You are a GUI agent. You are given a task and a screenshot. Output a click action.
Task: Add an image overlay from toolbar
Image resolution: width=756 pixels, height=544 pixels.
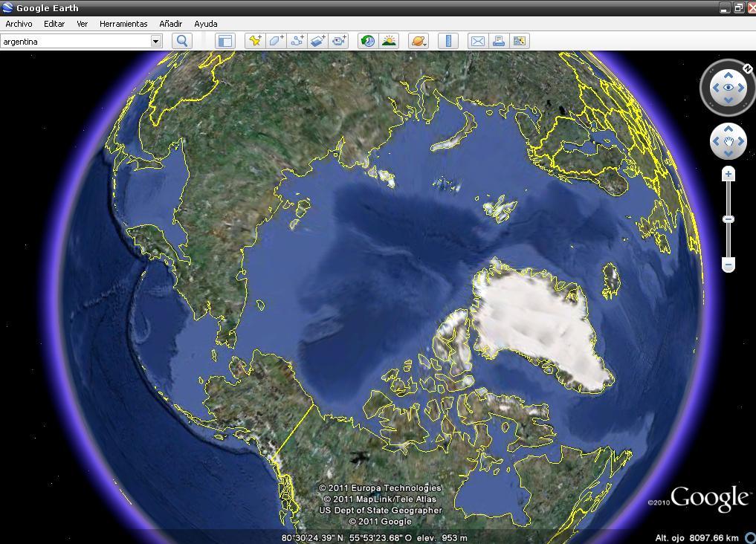[x=317, y=41]
